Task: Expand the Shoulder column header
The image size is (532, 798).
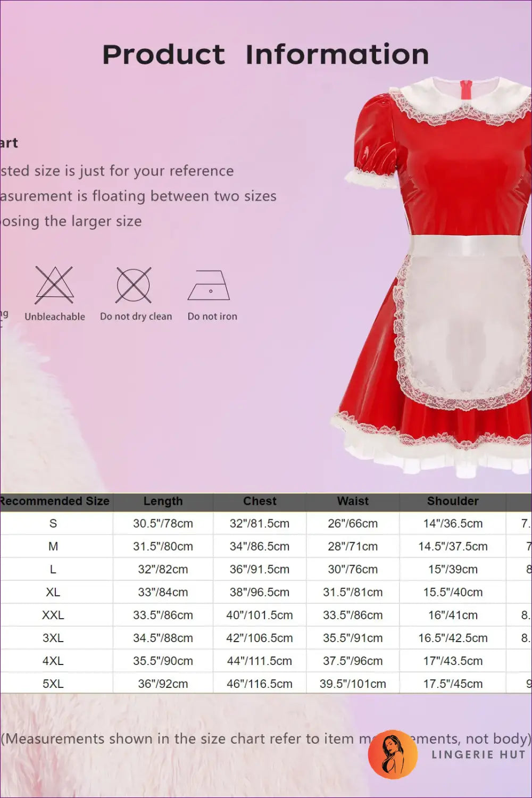Action: pos(453,501)
